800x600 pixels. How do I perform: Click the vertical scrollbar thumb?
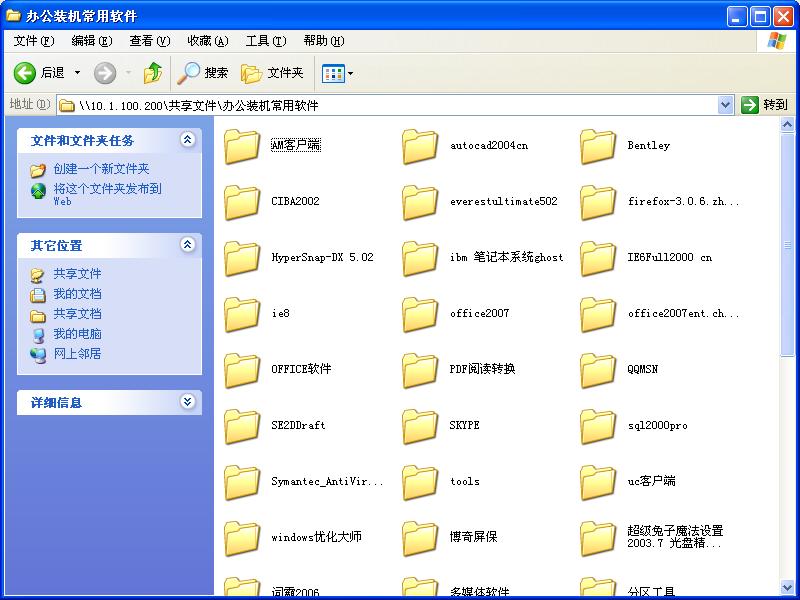coord(787,245)
